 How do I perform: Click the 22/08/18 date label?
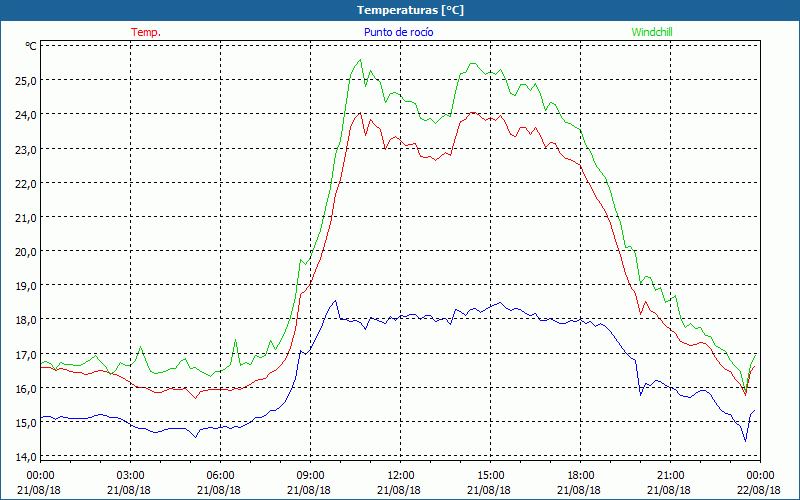760,490
